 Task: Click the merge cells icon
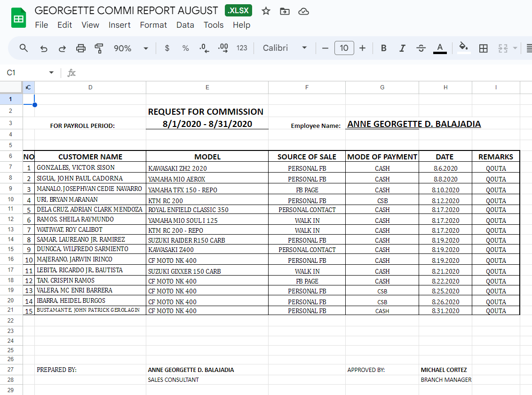click(x=502, y=48)
